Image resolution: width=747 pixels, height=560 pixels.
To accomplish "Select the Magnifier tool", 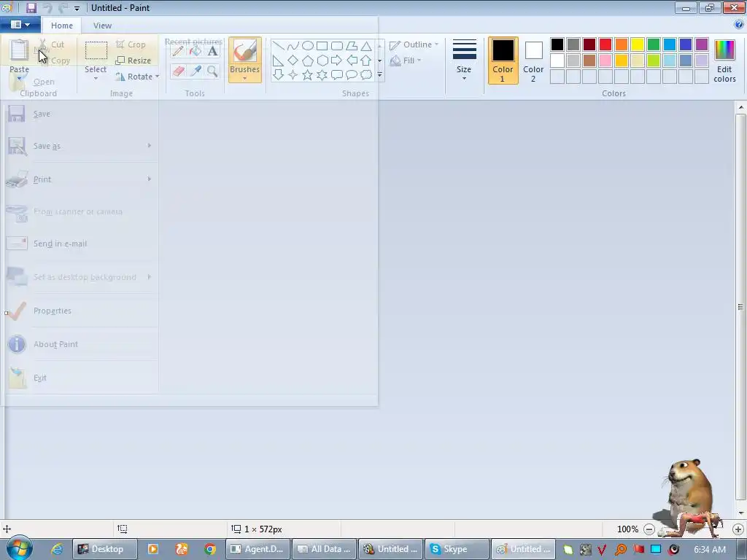I will tap(212, 71).
